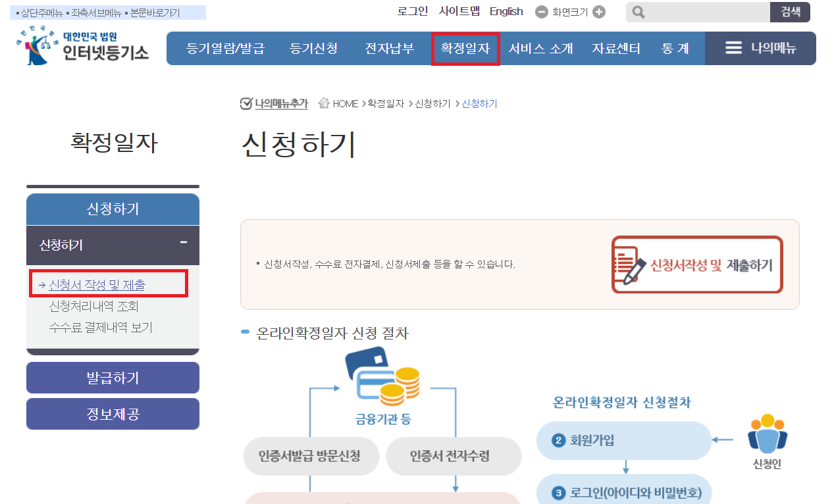The width and height of the screenshot is (834, 504).
Task: Click the search magnifier icon
Action: coord(638,13)
